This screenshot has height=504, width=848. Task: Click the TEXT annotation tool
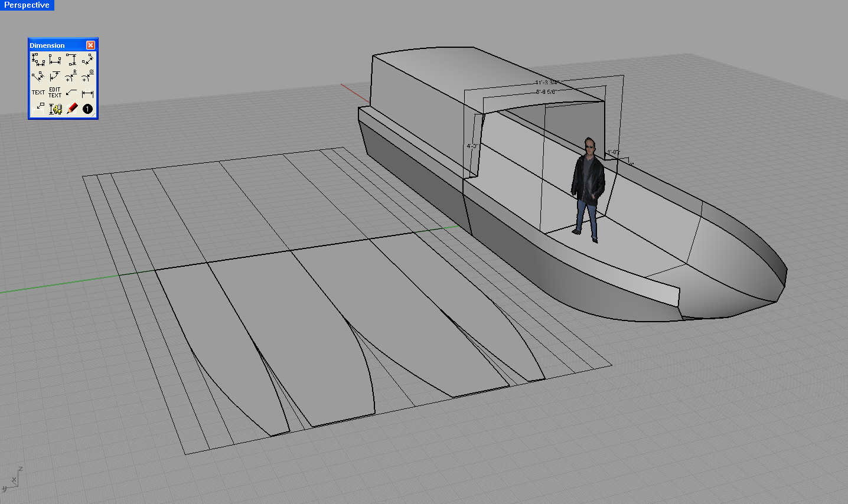(x=38, y=93)
